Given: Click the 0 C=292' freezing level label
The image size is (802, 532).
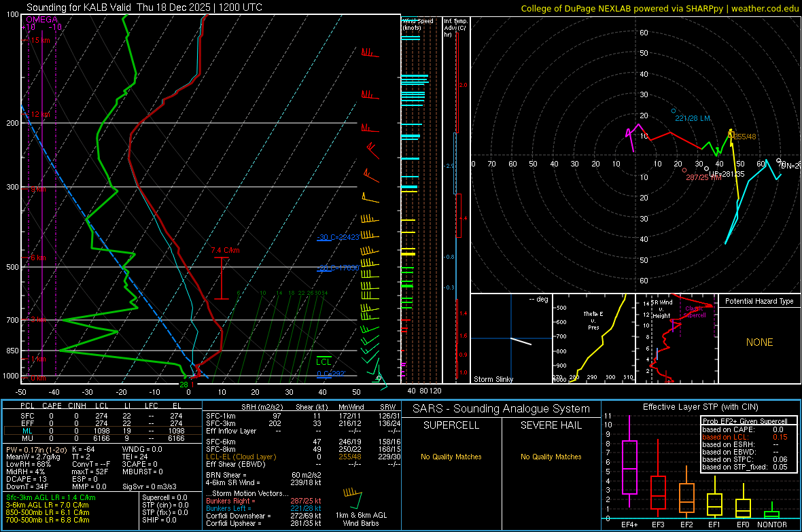Looking at the screenshot, I should point(331,374).
